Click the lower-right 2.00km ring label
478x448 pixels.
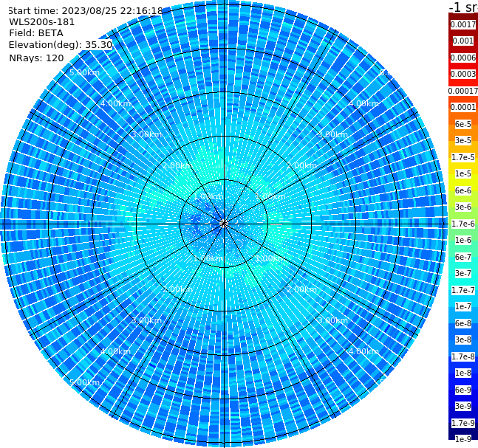(x=301, y=289)
